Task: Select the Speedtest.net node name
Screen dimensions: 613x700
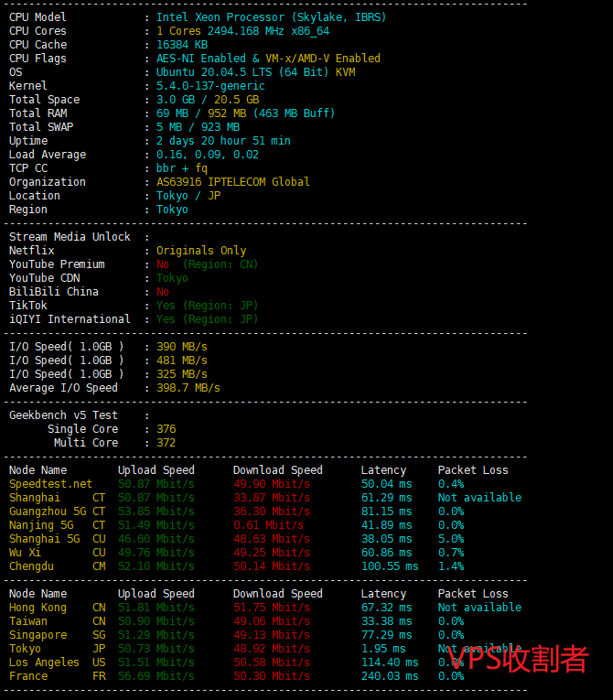Action: [50, 484]
